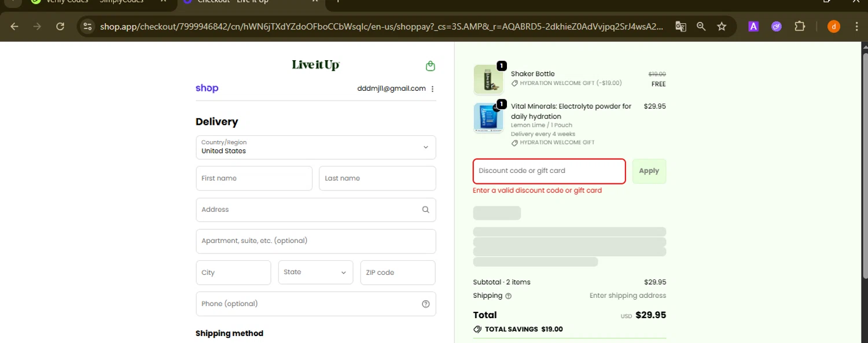The width and height of the screenshot is (868, 343).
Task: Open the purple 'A' extension
Action: (753, 26)
